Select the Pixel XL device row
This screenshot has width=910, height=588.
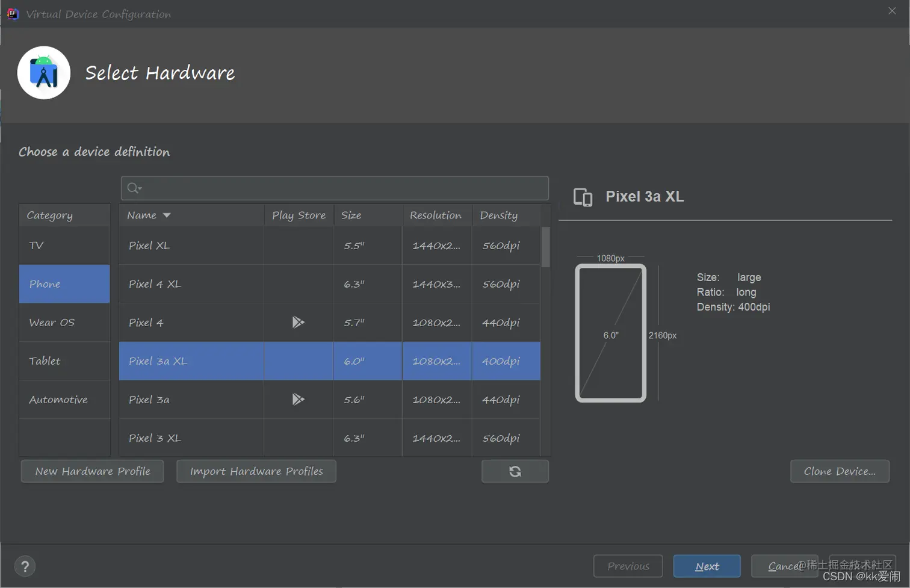pyautogui.click(x=330, y=246)
